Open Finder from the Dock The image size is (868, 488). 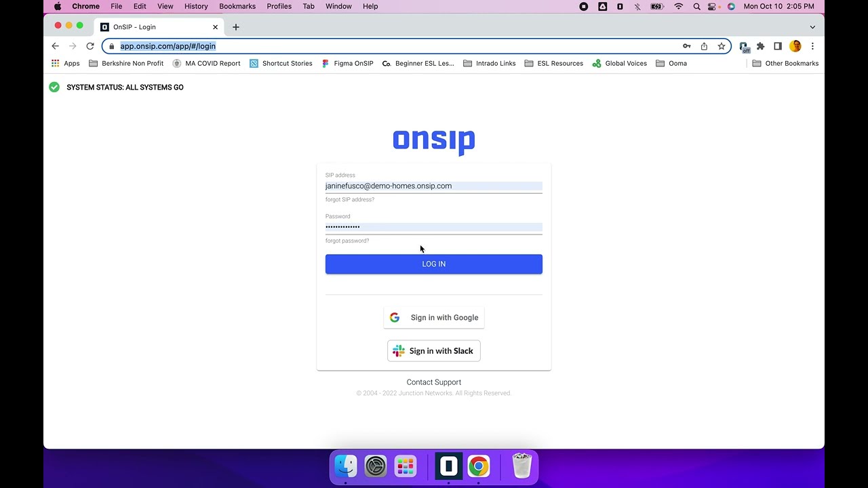coord(346,466)
